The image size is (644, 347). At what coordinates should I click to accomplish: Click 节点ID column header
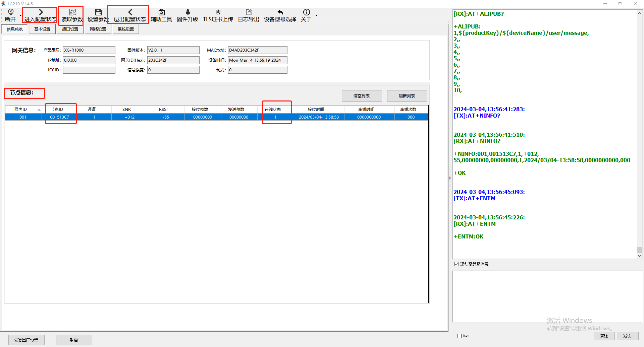point(60,110)
